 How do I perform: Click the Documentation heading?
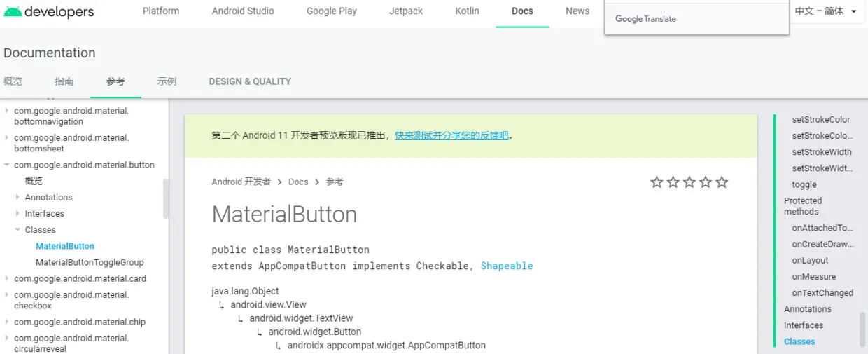pyautogui.click(x=50, y=53)
